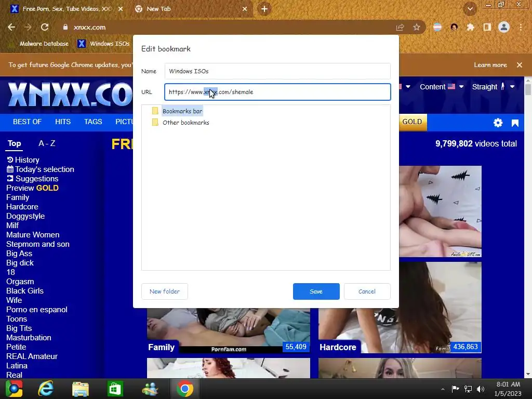
Task: Open Chrome's three-dot menu
Action: 521,27
